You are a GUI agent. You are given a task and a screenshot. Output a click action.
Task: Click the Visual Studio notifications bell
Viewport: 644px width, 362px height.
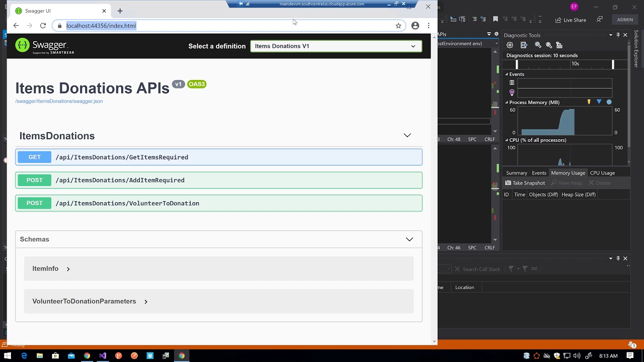point(632,345)
